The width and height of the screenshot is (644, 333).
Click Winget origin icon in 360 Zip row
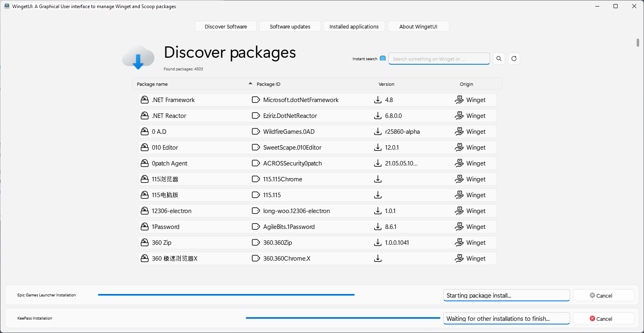click(459, 242)
